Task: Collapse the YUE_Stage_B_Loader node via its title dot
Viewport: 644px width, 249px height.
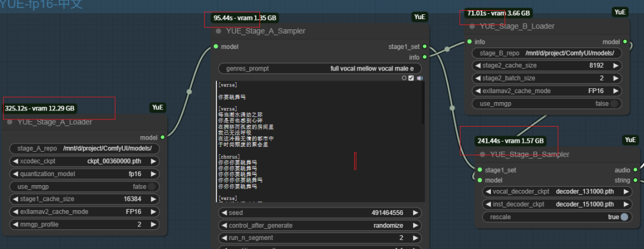Action: coord(472,26)
